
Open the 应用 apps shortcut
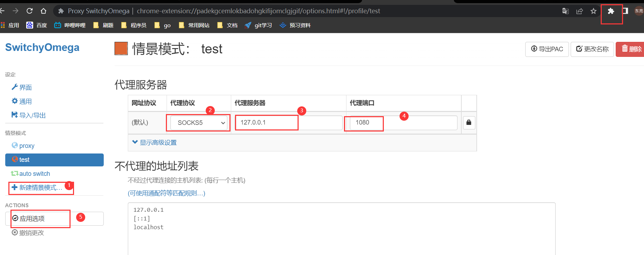10,25
